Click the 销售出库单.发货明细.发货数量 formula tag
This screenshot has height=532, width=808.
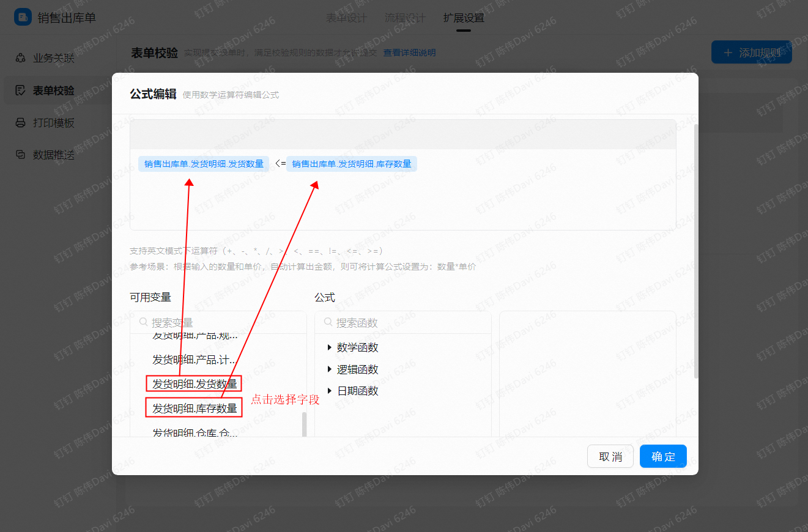[x=204, y=164]
